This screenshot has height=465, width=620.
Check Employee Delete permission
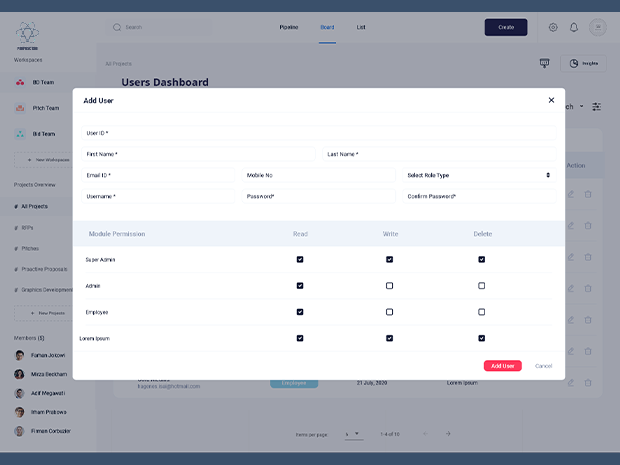tap(482, 312)
